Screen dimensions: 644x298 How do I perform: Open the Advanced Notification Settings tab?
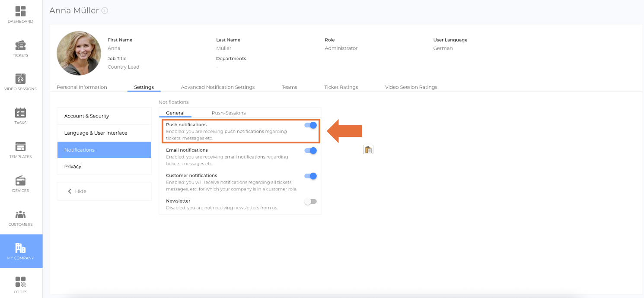pos(217,87)
